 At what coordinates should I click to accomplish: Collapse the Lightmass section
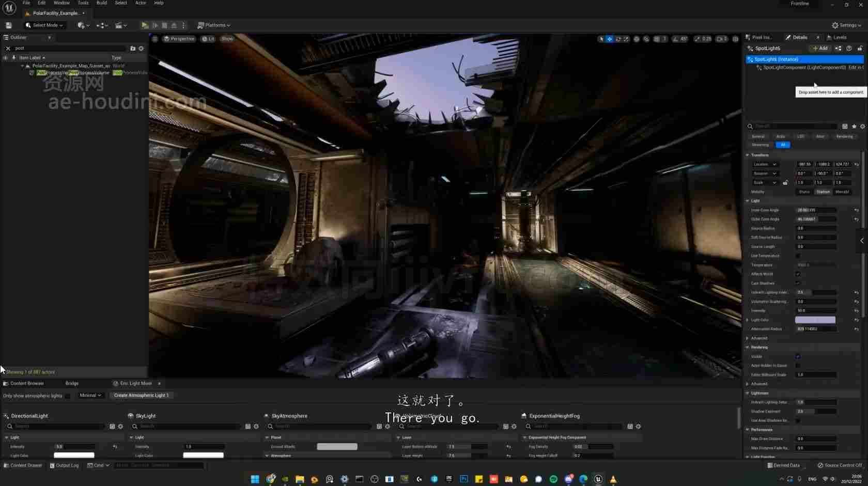coord(747,394)
